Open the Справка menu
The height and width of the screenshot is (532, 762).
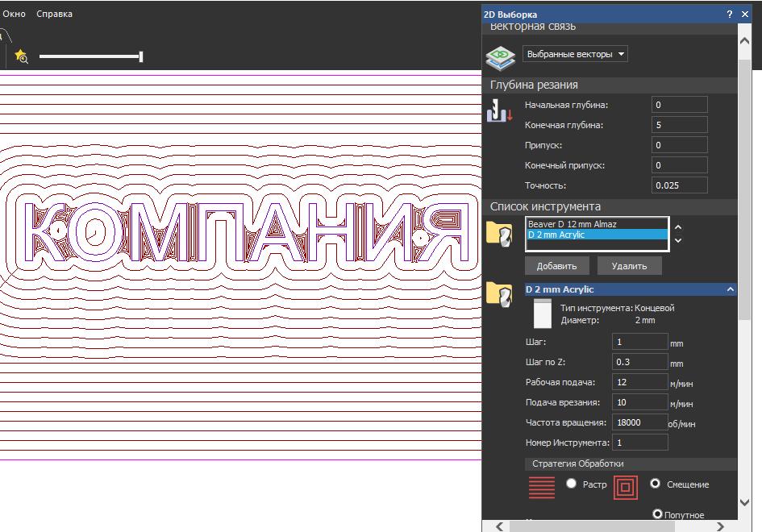pyautogui.click(x=55, y=14)
